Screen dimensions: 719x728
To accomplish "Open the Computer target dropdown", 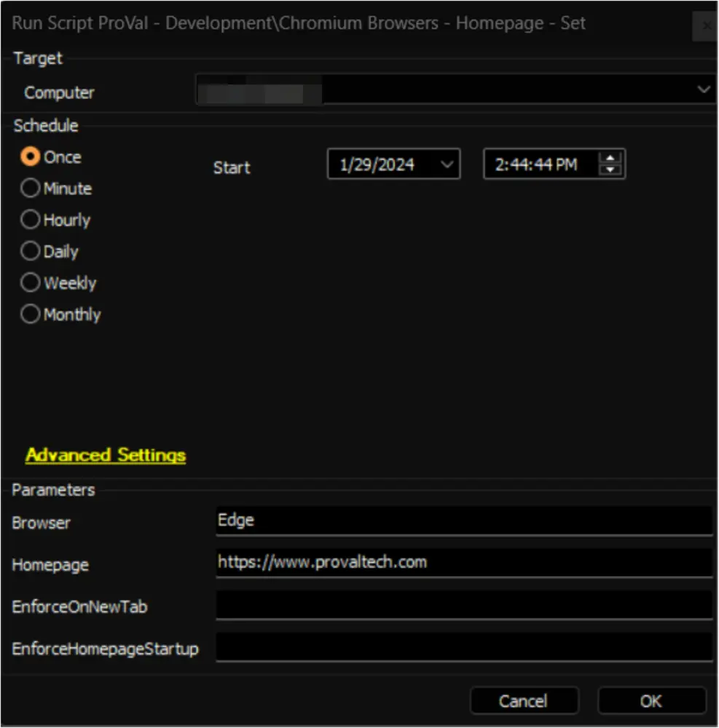I will tap(704, 89).
